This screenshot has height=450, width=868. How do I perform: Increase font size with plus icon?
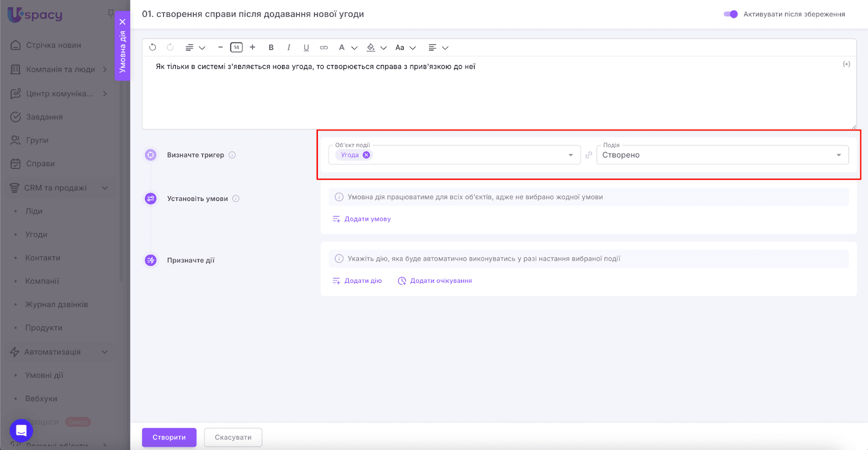[x=252, y=47]
